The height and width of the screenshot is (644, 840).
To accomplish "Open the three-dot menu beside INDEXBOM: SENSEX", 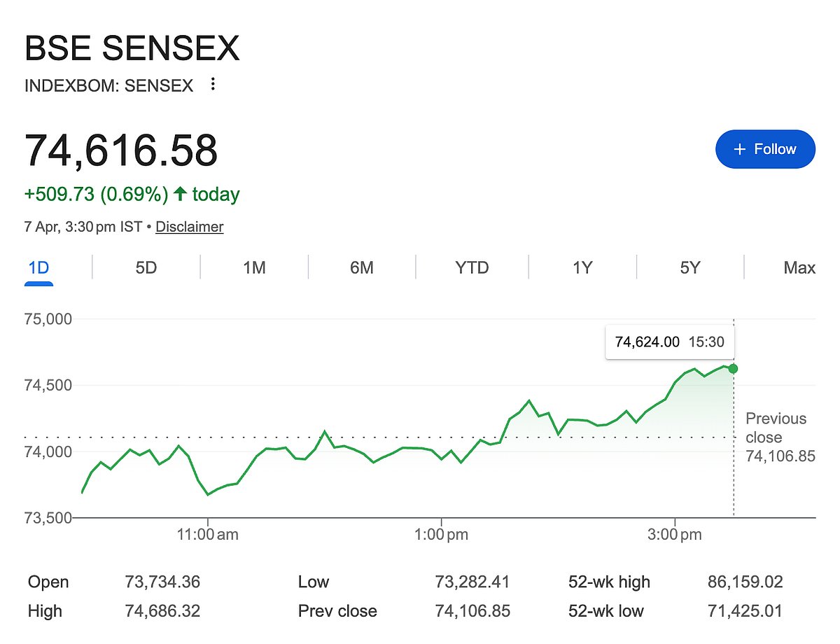I will click(213, 85).
